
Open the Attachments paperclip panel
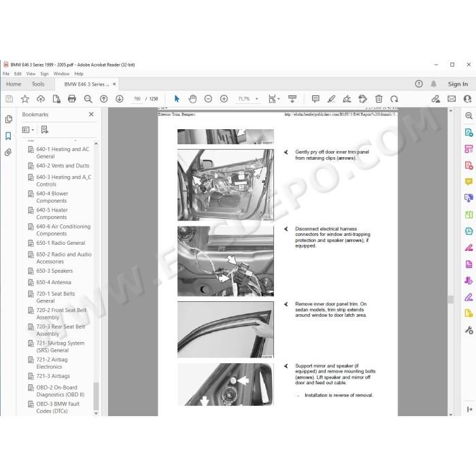(8, 152)
